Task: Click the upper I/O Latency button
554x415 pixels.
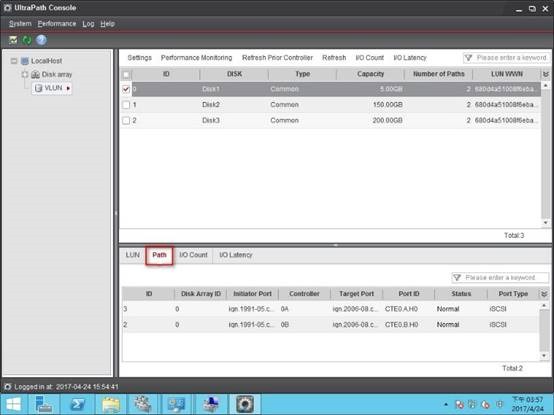Action: click(410, 58)
